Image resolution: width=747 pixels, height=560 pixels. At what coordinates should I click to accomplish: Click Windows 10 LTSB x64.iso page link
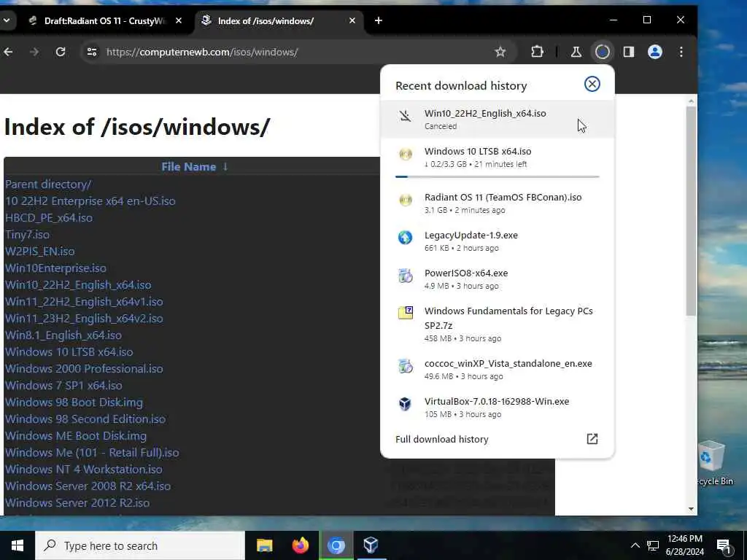click(69, 352)
